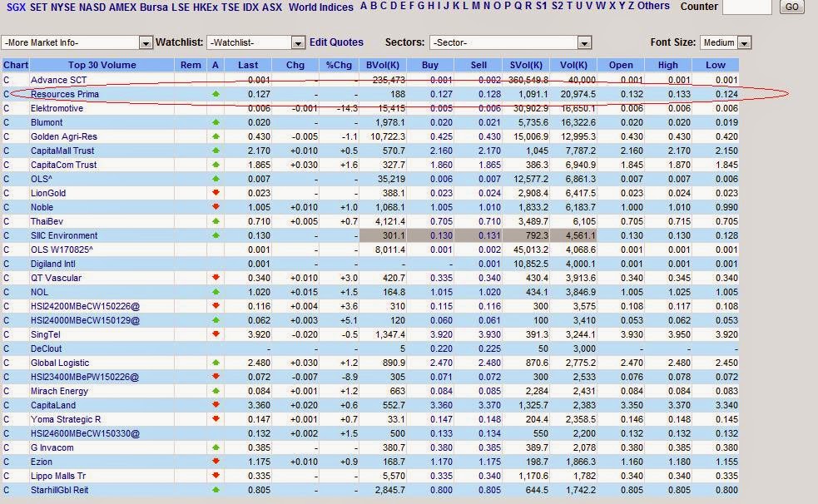The height and width of the screenshot is (504, 818).
Task: Click red down arrow for Yoma Strategic R
Action: click(x=216, y=419)
